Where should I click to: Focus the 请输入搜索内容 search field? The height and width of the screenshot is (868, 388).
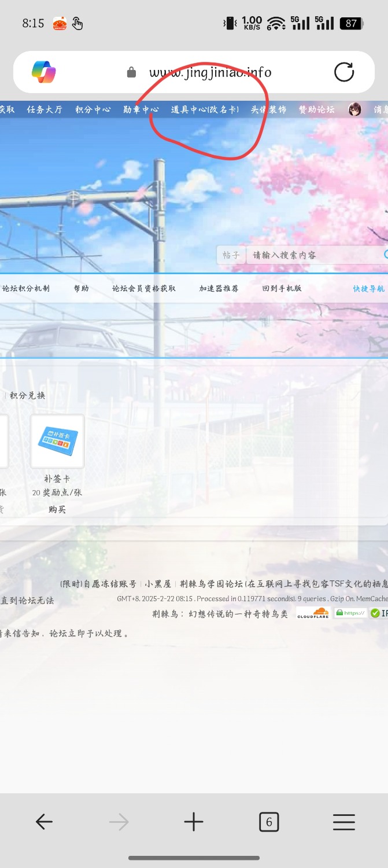[315, 255]
